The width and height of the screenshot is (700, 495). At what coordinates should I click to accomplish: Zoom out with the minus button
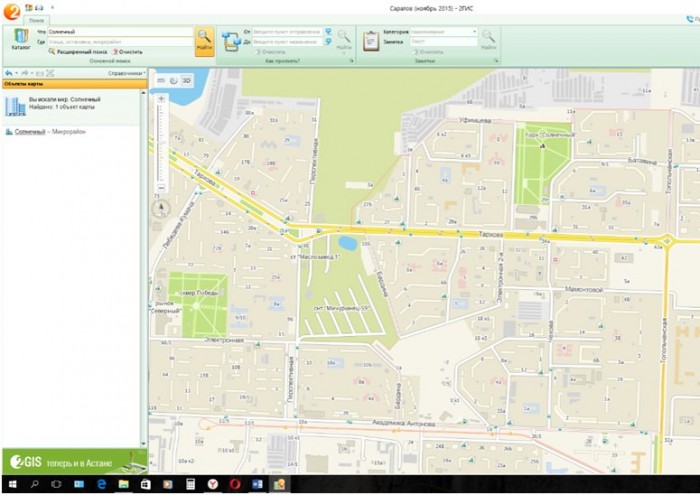click(x=159, y=188)
